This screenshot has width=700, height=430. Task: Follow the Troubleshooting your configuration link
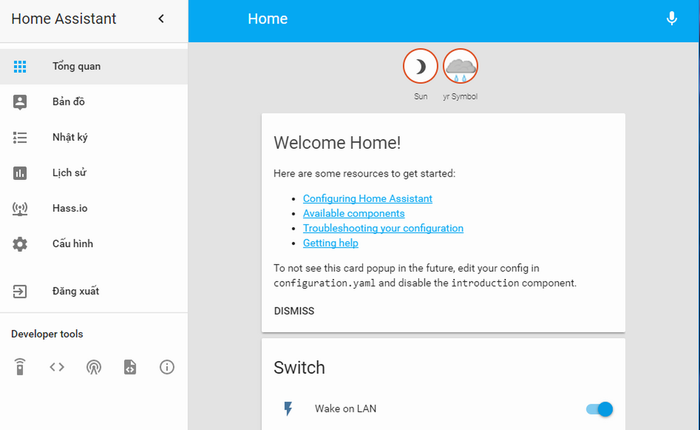pos(383,228)
